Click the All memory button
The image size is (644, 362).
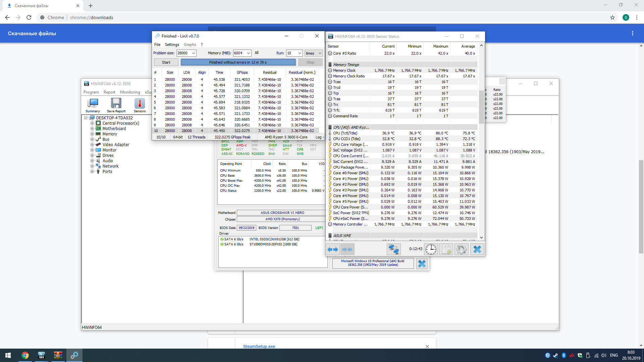click(257, 53)
